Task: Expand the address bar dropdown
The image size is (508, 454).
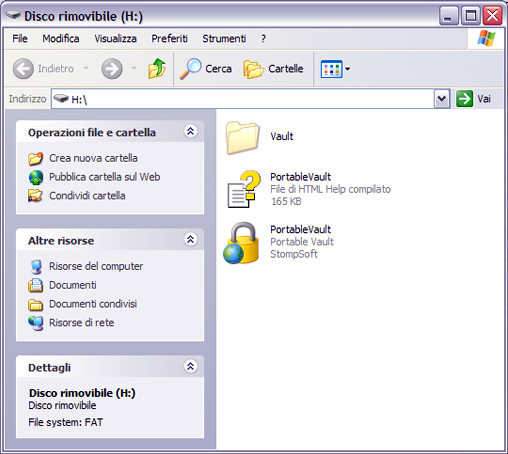Action: (x=442, y=99)
